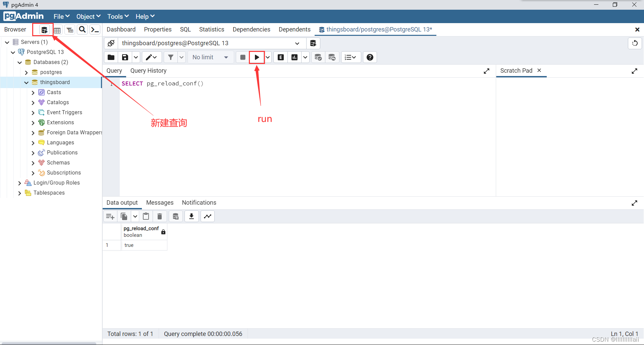Switch to the Dashboard tab

[121, 29]
